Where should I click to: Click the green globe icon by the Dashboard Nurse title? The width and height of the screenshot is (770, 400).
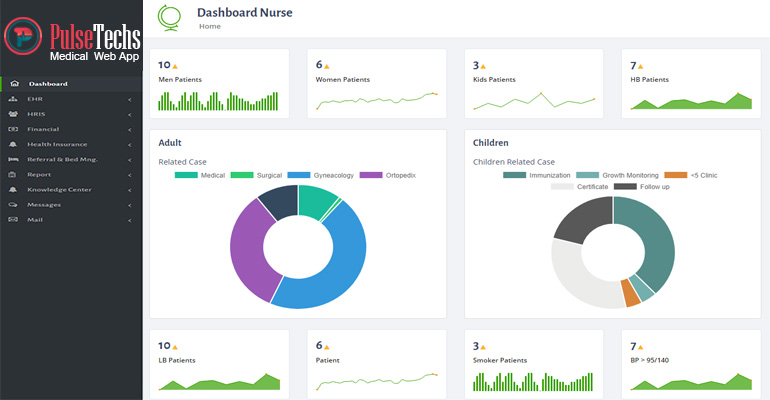pos(169,18)
